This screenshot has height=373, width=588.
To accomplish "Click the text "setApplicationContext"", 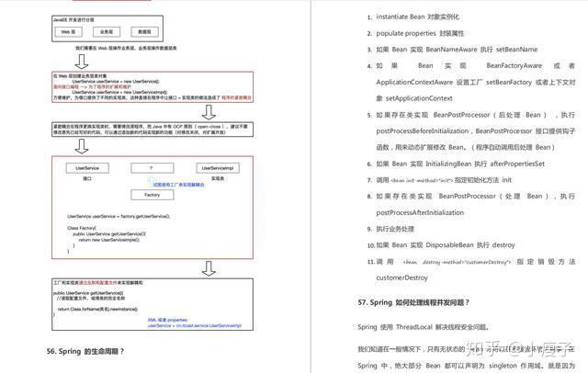I will click(419, 98).
